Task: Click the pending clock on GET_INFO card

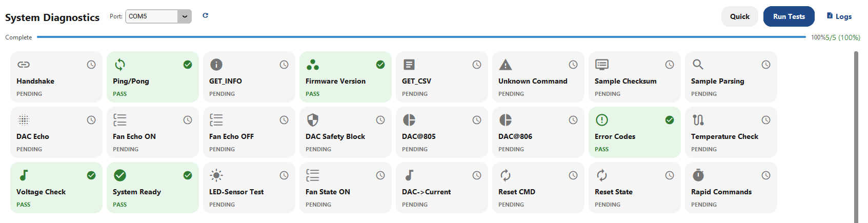Action: [x=284, y=65]
